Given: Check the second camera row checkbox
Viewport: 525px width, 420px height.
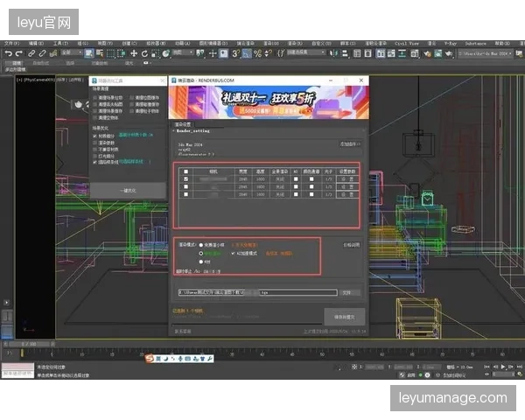Looking at the screenshot, I should click(x=185, y=186).
